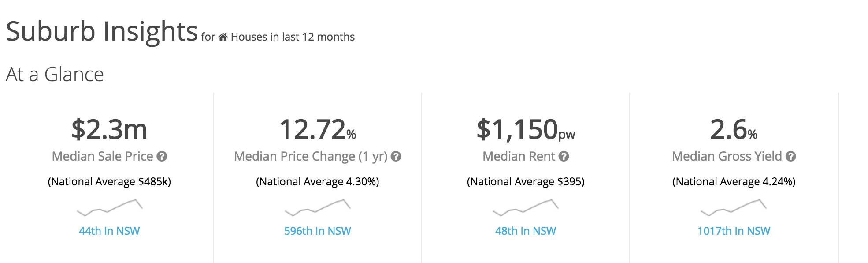Viewport: 868px width, 263px height.
Task: Click the house icon before 'Houses'
Action: (223, 37)
